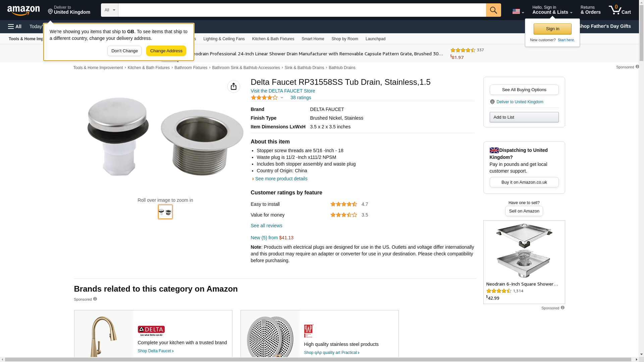Click the Sponsored info icon under Brands heading
Viewport: 644px width, 362px height.
[95, 299]
